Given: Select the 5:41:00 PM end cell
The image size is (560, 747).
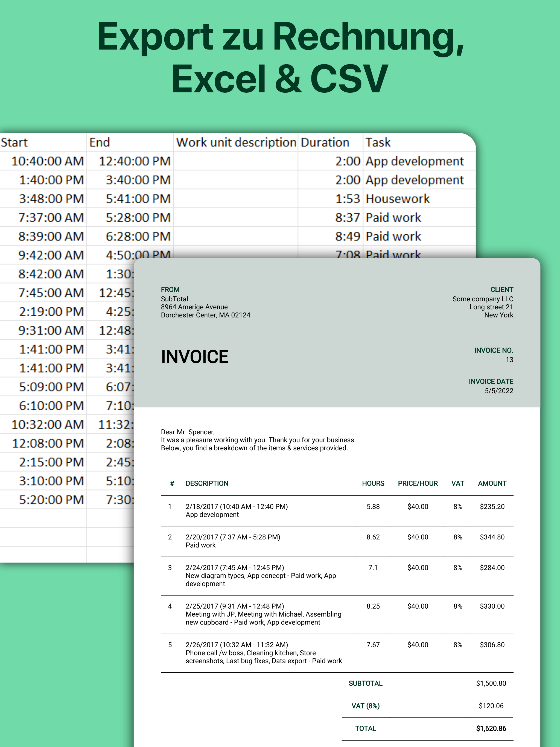Looking at the screenshot, I should coord(138,199).
